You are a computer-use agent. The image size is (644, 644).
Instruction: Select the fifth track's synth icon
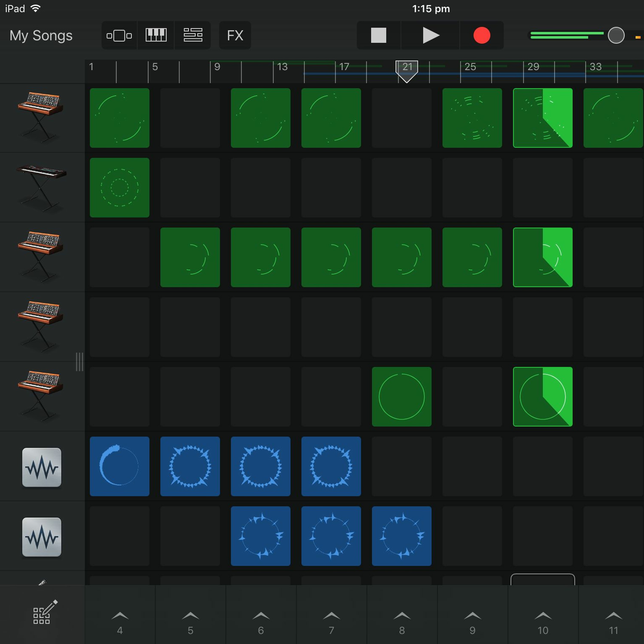pyautogui.click(x=41, y=396)
